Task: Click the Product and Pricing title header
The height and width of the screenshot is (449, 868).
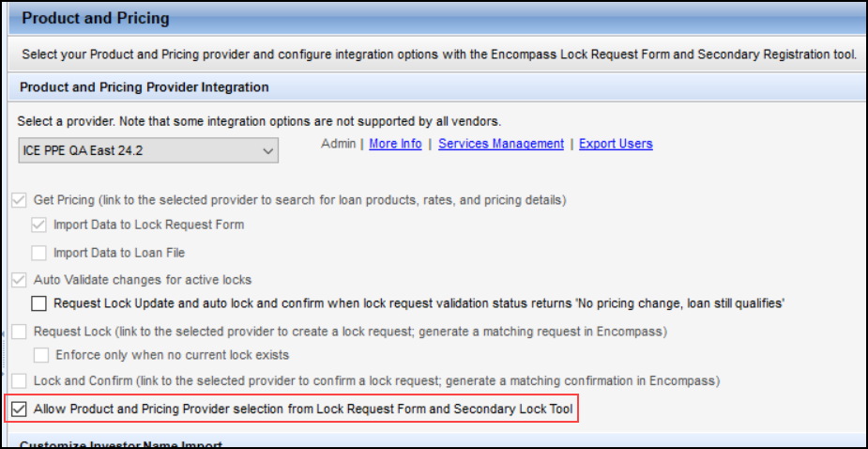Action: click(x=96, y=19)
